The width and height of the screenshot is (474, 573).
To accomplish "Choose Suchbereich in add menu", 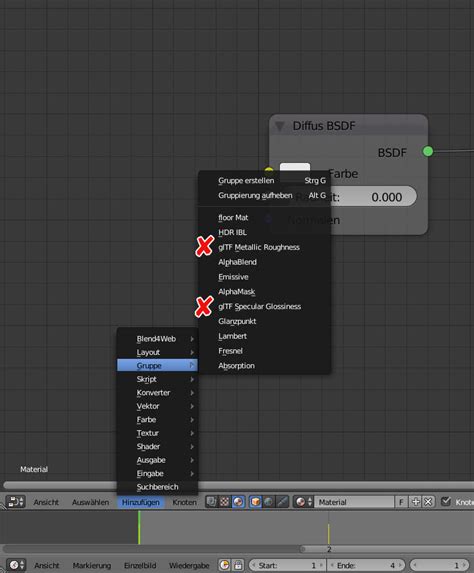I will pyautogui.click(x=157, y=487).
